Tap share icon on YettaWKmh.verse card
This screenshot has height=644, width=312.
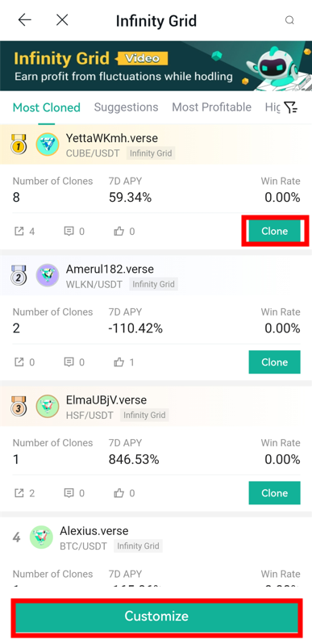coord(19,232)
